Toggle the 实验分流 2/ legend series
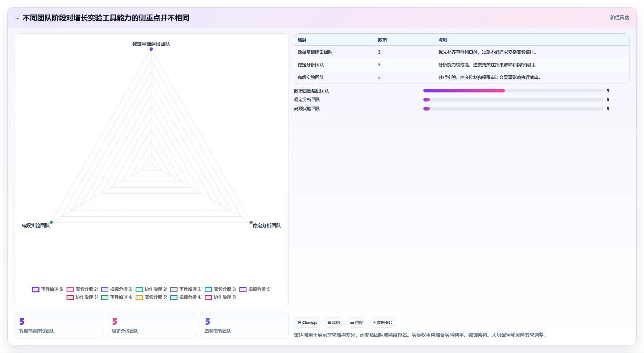The width and height of the screenshot is (644, 353). pos(82,289)
